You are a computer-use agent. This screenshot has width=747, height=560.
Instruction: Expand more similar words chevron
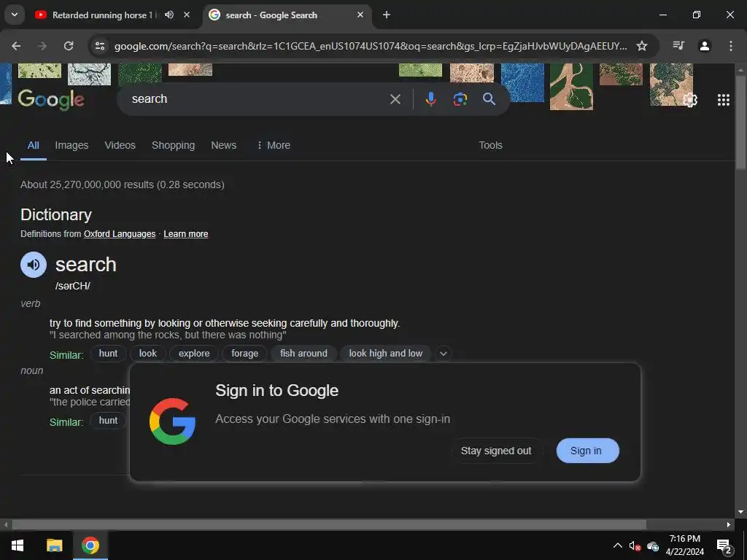(x=443, y=354)
